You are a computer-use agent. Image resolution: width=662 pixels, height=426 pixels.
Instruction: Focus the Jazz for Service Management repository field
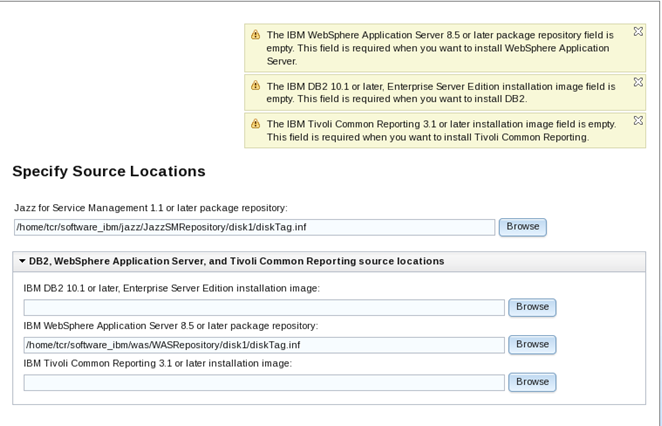tap(255, 227)
